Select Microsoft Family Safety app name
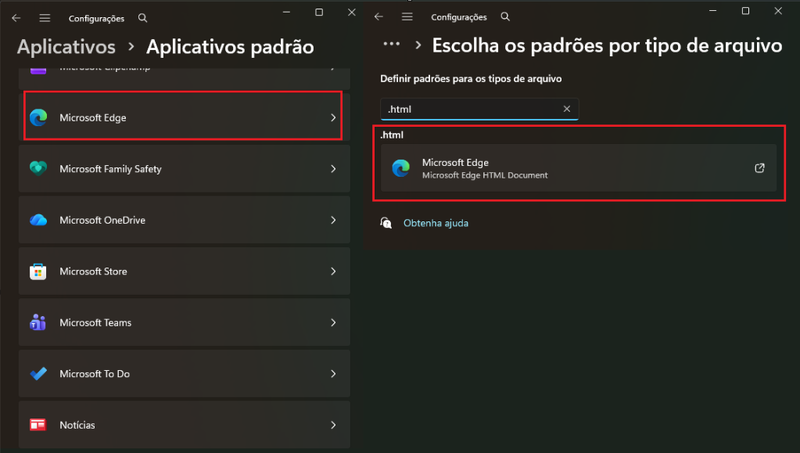 coord(110,169)
